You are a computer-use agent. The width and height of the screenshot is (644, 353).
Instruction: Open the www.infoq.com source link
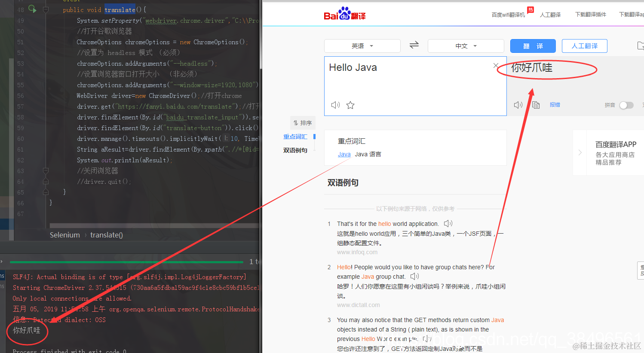pos(357,252)
